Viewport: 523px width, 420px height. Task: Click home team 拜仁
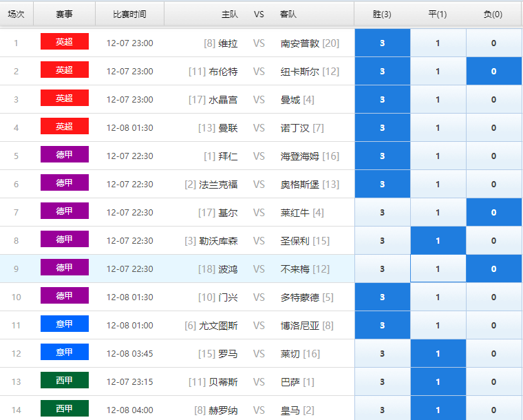(228, 156)
